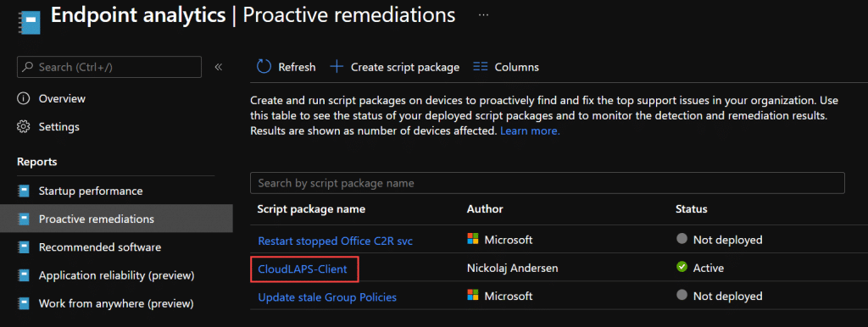This screenshot has width=868, height=327.
Task: Click Create script package text
Action: [405, 67]
